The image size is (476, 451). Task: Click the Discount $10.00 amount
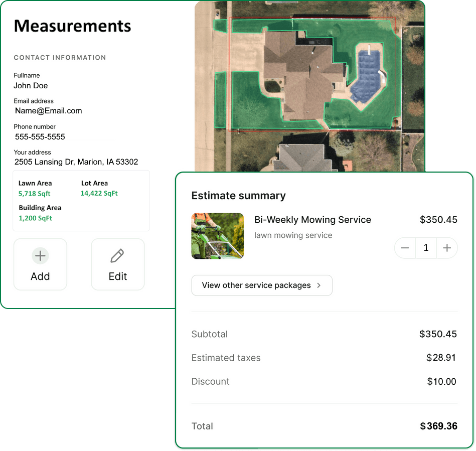coord(441,382)
